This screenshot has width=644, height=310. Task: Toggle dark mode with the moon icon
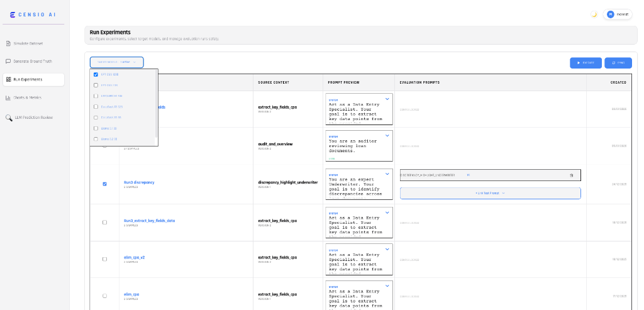pos(594,14)
